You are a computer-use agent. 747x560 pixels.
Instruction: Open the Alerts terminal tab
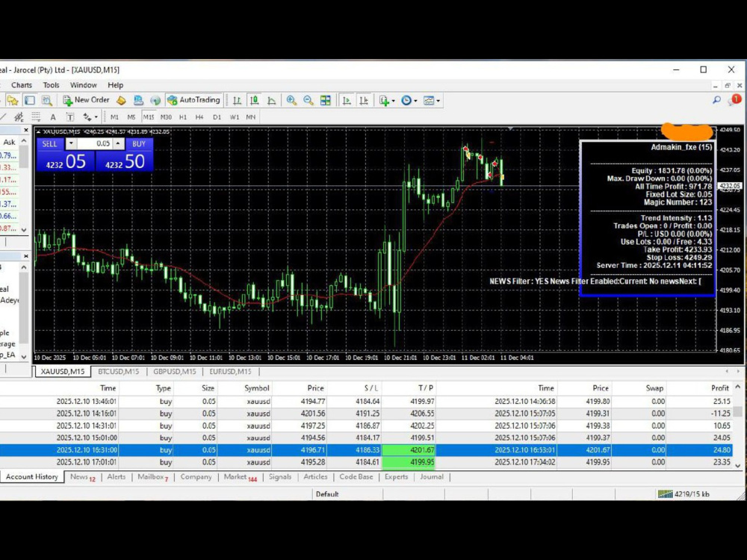click(x=117, y=476)
